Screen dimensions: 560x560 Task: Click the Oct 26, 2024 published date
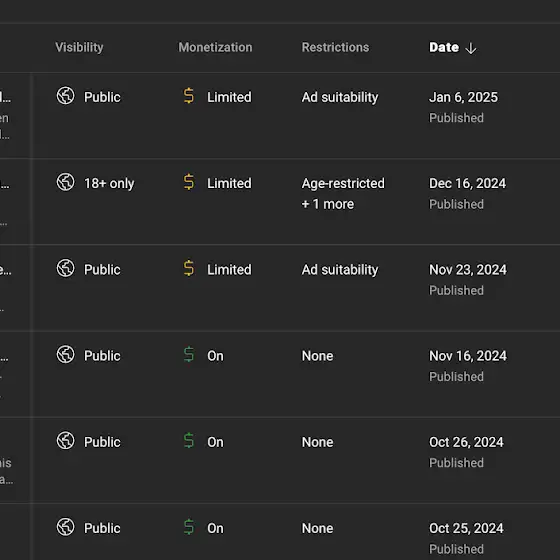pos(466,442)
